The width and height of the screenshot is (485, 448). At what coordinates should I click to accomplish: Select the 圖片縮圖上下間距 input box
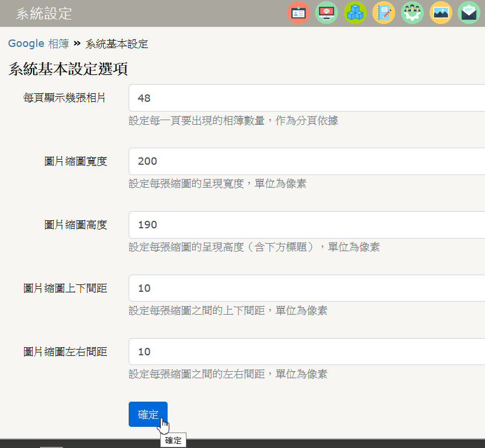click(x=307, y=288)
